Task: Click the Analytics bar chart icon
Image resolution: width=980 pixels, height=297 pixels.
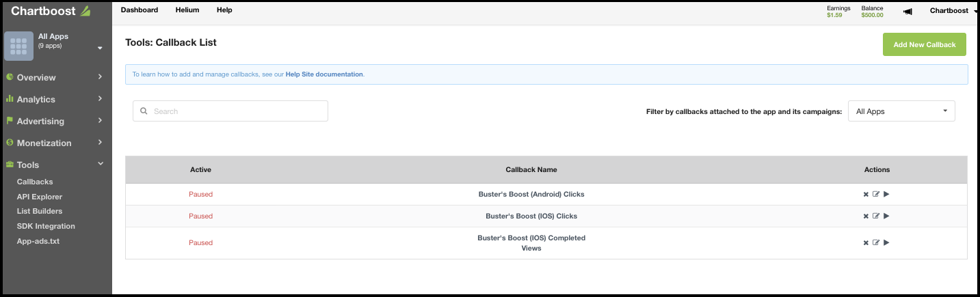Action: tap(10, 99)
